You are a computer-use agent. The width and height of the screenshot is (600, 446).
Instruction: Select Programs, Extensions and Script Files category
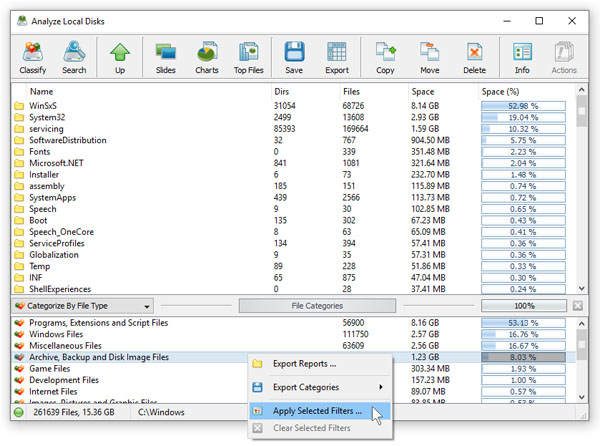pyautogui.click(x=293, y=323)
